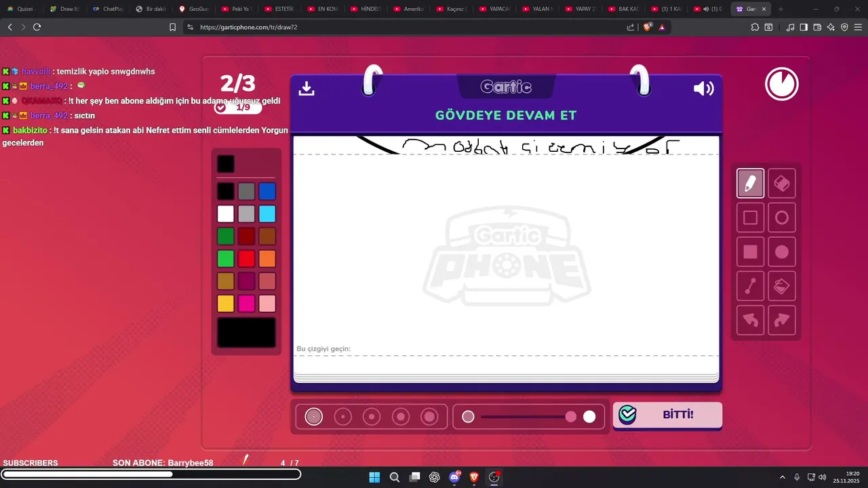Select the pencil drawing tool
The image size is (868, 488).
(750, 184)
